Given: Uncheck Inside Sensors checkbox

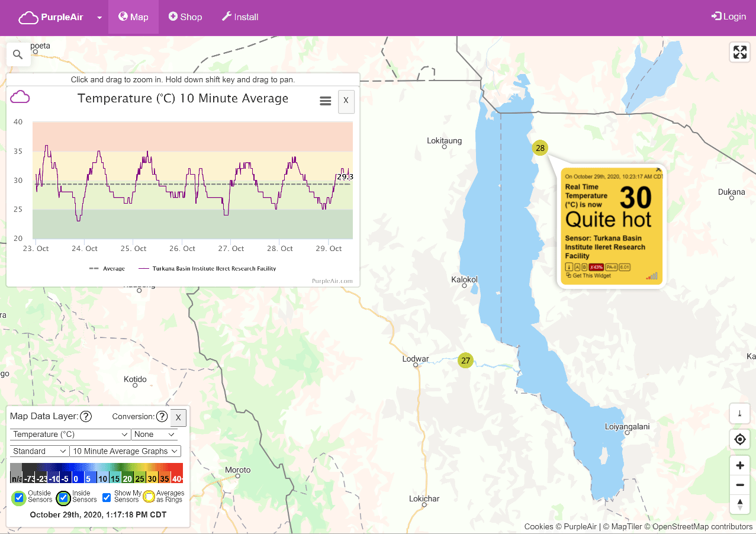Looking at the screenshot, I should click(63, 497).
